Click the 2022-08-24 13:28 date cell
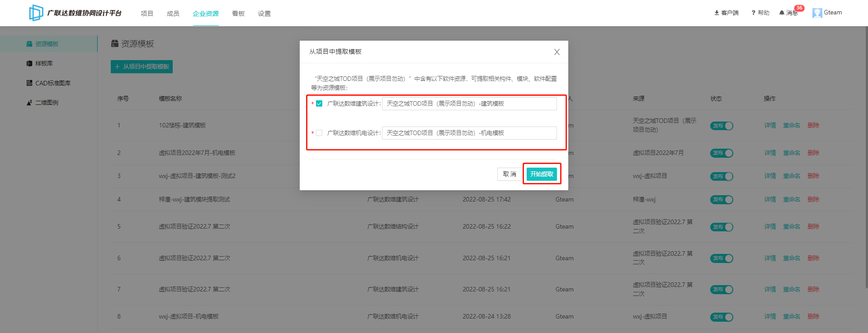This screenshot has height=333, width=868. pos(486,316)
